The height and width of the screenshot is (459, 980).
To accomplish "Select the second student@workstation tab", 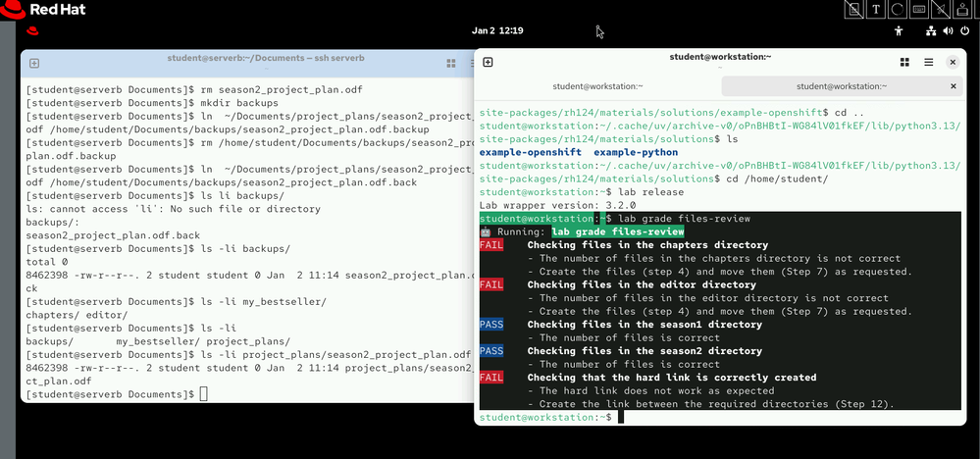I will (x=842, y=86).
